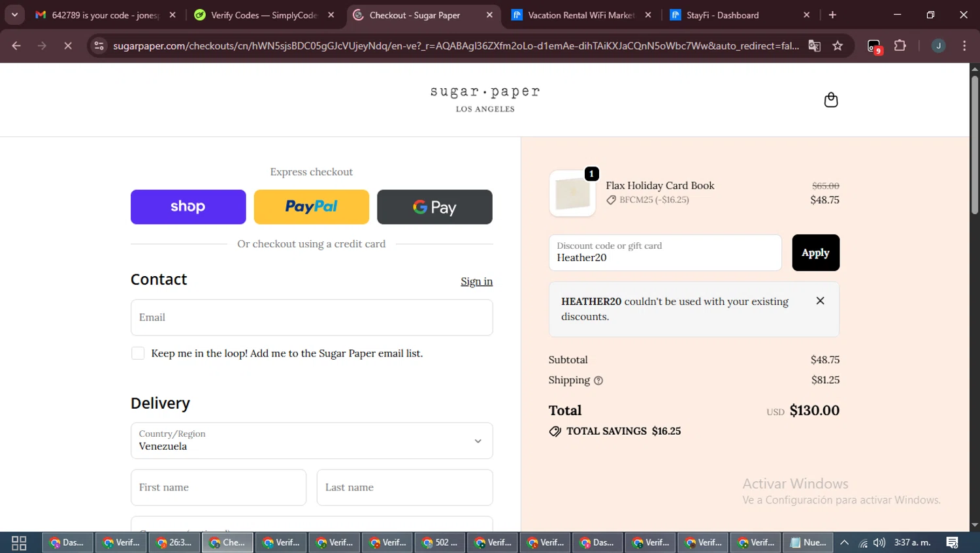Screen dimensions: 980x553
Task: Close the StayFi Dashboard tab
Action: click(x=806, y=15)
